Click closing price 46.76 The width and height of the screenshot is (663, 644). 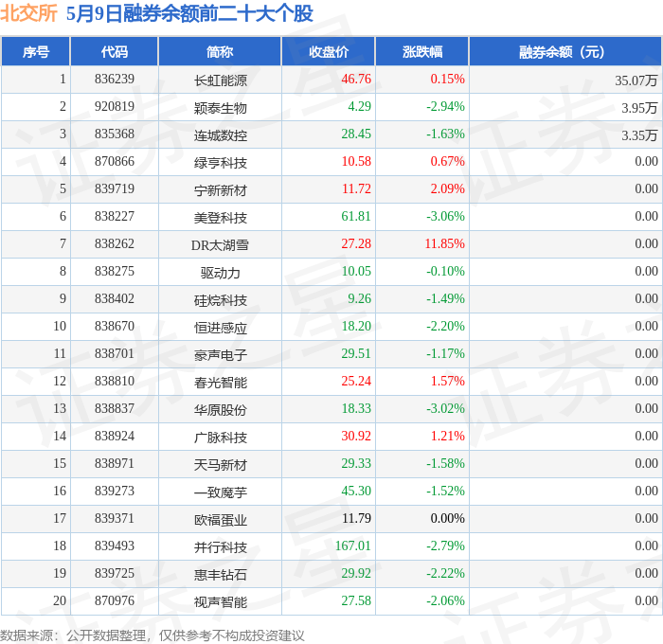[x=356, y=79]
